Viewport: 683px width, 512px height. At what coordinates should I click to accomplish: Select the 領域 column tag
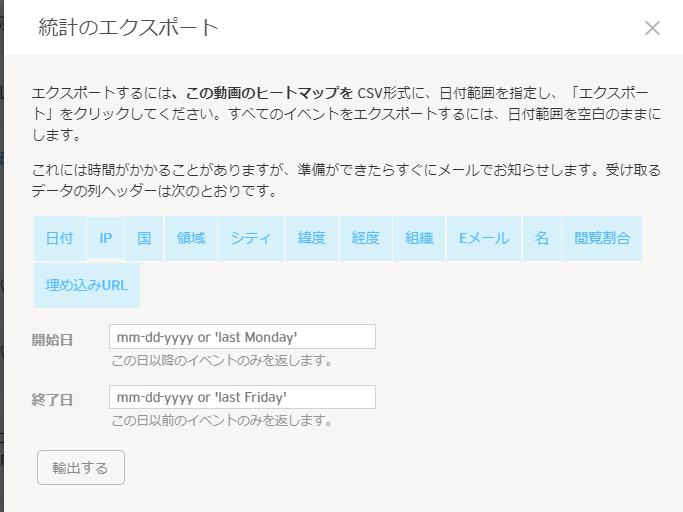tap(191, 239)
